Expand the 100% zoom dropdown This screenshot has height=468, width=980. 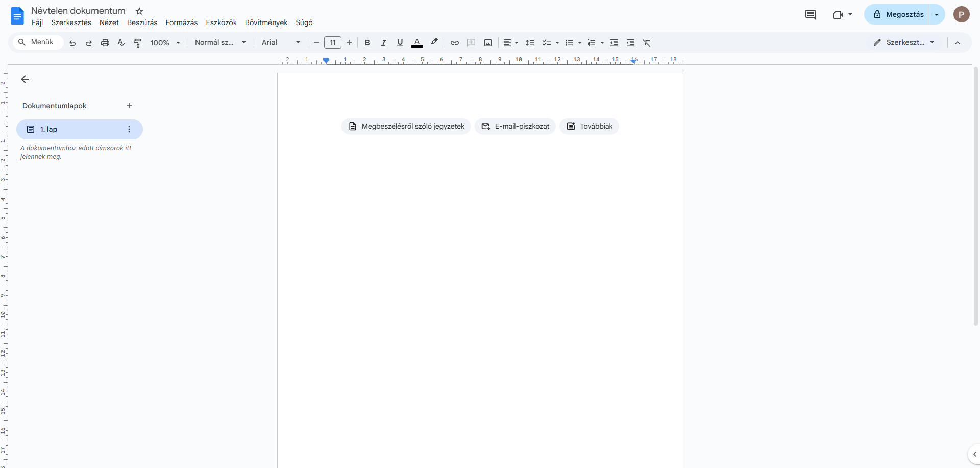pos(165,43)
